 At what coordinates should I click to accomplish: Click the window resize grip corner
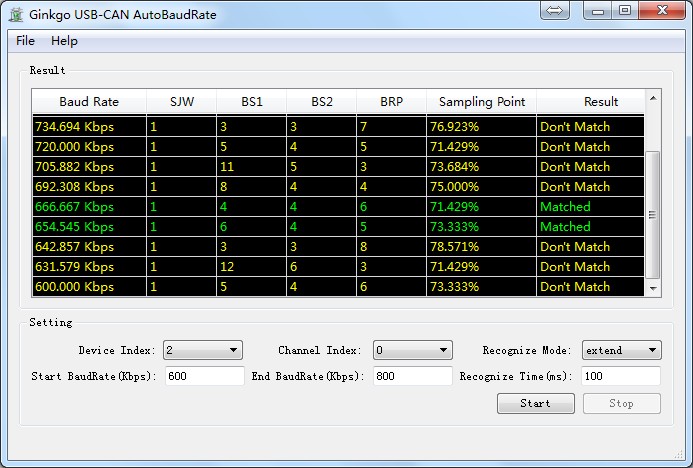tap(680, 454)
